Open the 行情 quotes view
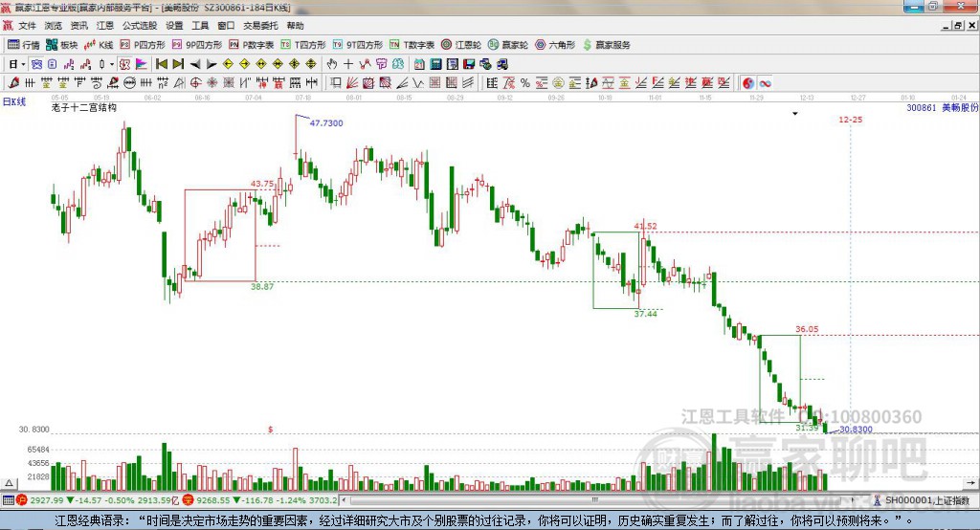Image resolution: width=980 pixels, height=530 pixels. pyautogui.click(x=24, y=45)
